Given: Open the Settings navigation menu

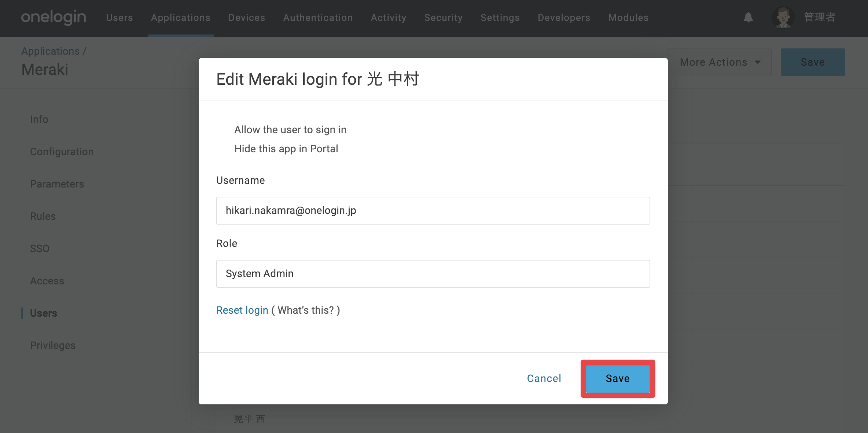Looking at the screenshot, I should [x=500, y=18].
